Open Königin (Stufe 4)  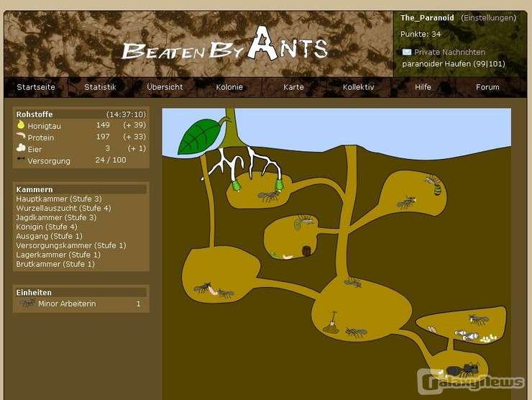click(x=47, y=227)
